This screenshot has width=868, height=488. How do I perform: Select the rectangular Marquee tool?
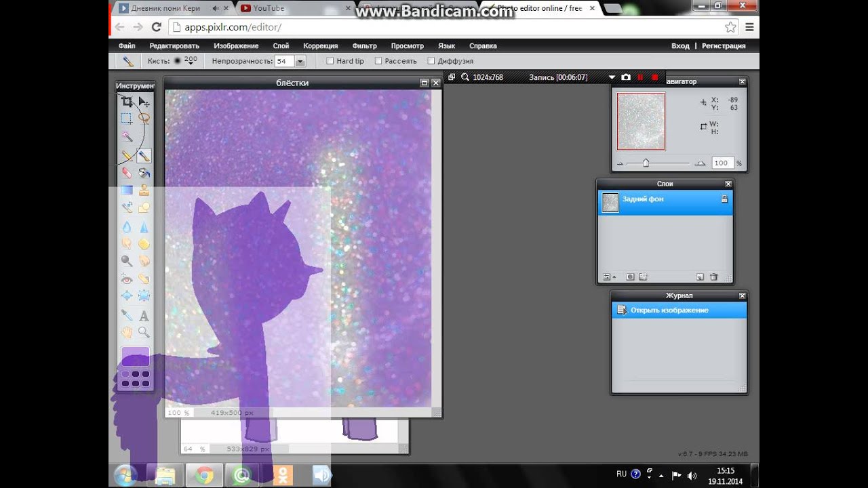pyautogui.click(x=127, y=119)
